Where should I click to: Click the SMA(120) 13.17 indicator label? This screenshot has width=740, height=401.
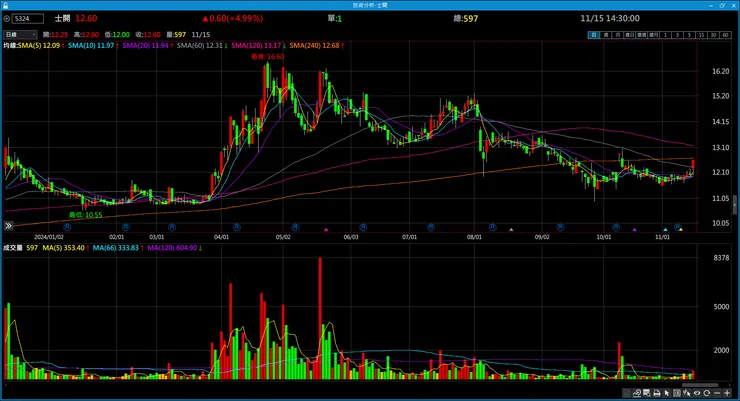coord(256,46)
